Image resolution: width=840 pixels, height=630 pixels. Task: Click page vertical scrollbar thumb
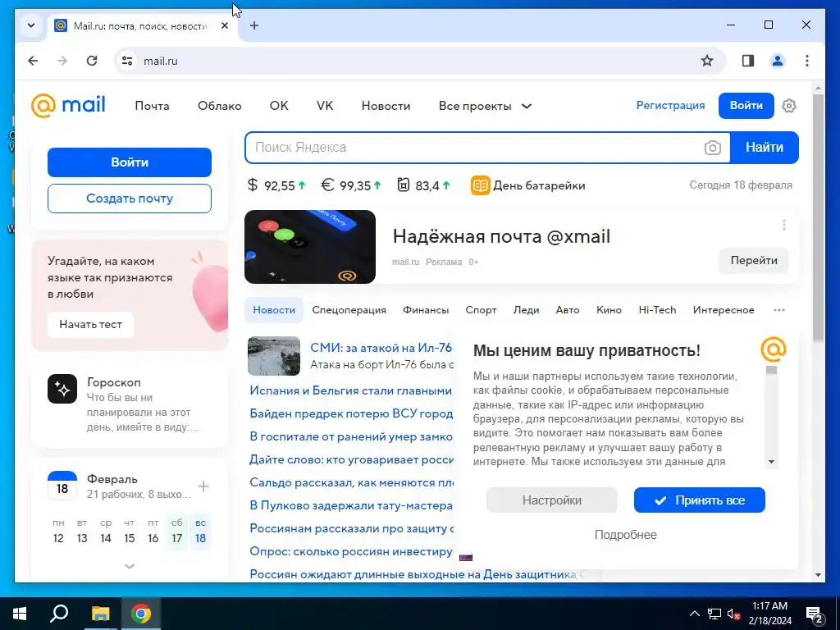pyautogui.click(x=818, y=217)
